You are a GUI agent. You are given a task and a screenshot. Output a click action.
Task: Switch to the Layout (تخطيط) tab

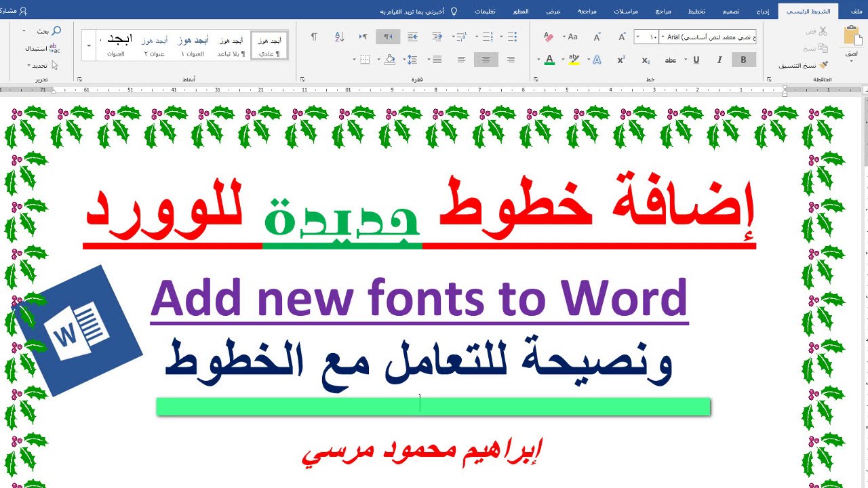(x=696, y=12)
